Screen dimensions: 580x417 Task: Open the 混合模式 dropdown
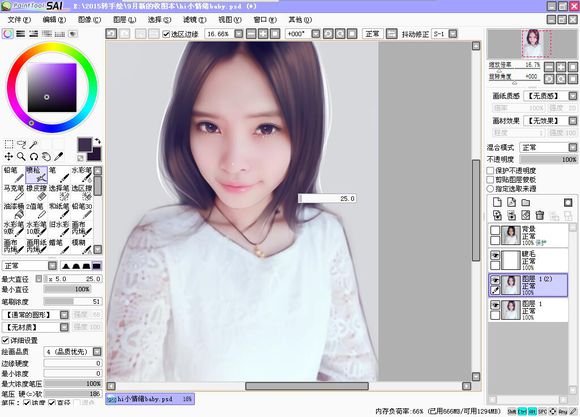tap(548, 147)
